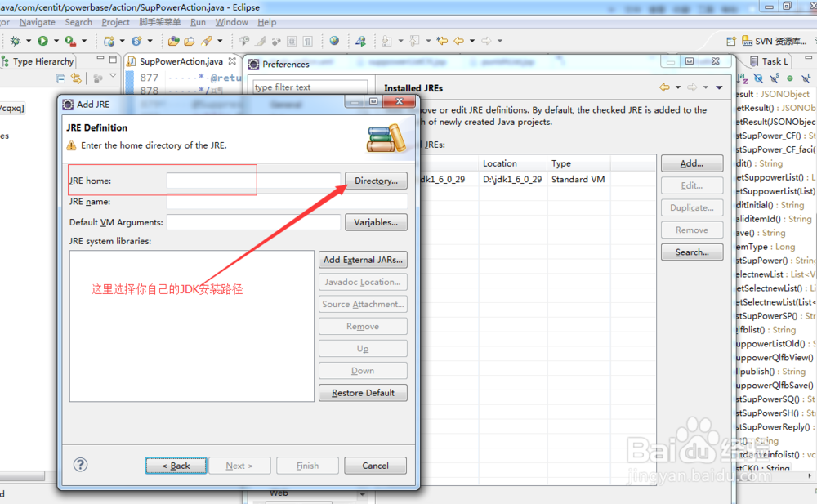Screen dimensions: 817x504
Task: Maximize the Type Hierarchy panel
Action: [113, 60]
